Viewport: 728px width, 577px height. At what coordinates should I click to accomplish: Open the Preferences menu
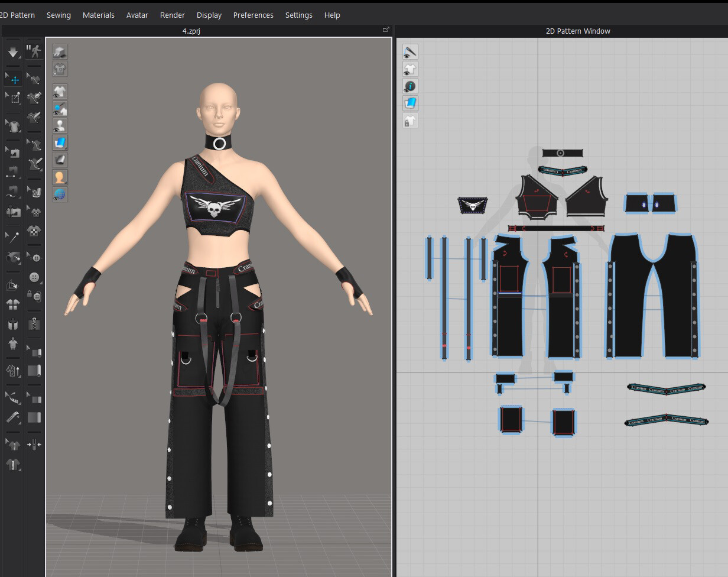pyautogui.click(x=253, y=15)
